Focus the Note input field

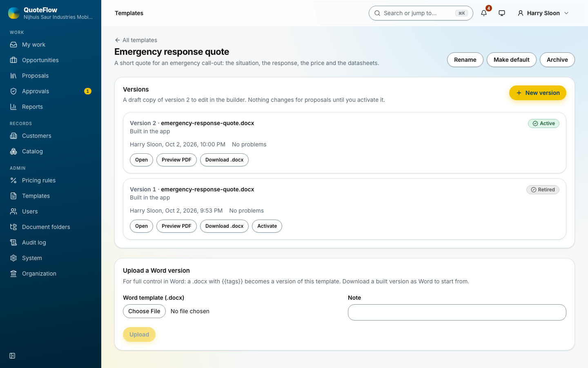457,312
